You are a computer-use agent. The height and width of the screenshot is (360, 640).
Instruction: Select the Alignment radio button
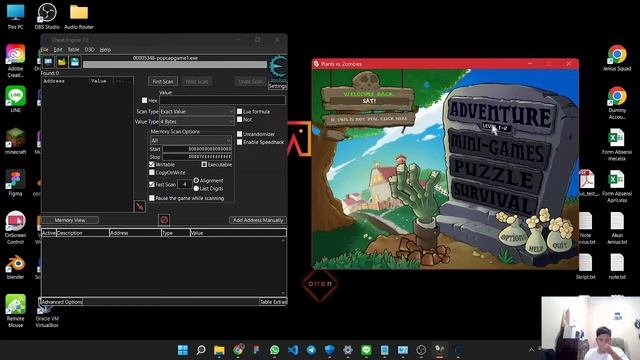(x=196, y=180)
